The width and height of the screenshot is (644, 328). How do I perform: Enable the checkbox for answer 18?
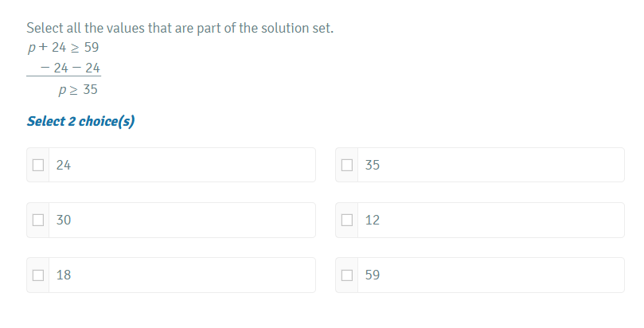(x=37, y=275)
